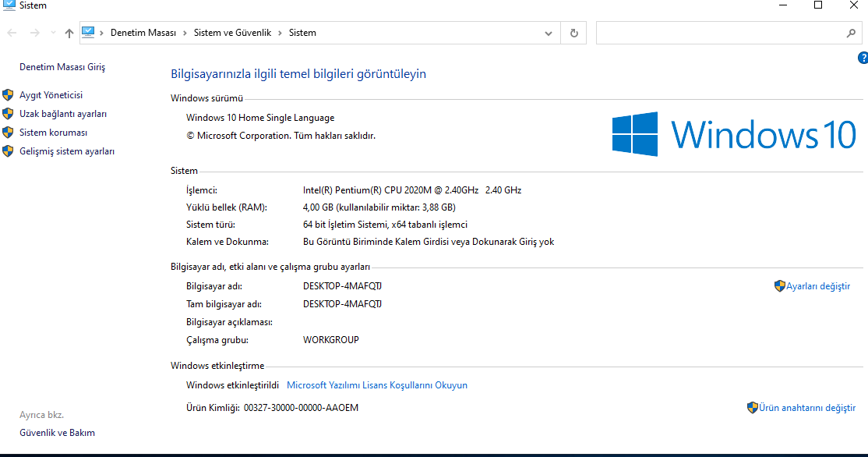Image resolution: width=868 pixels, height=457 pixels.
Task: Click the Kalem ve Dokunma value text
Action: pyautogui.click(x=429, y=242)
